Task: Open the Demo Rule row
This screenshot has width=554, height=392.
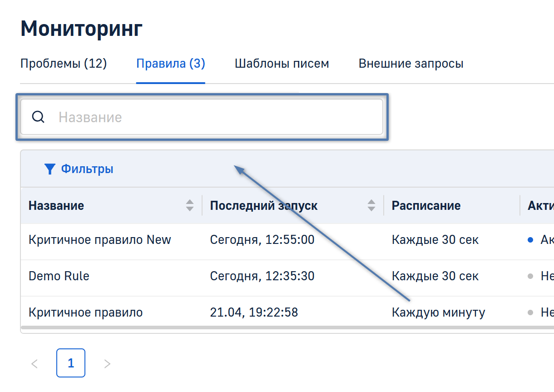Action: pyautogui.click(x=59, y=276)
